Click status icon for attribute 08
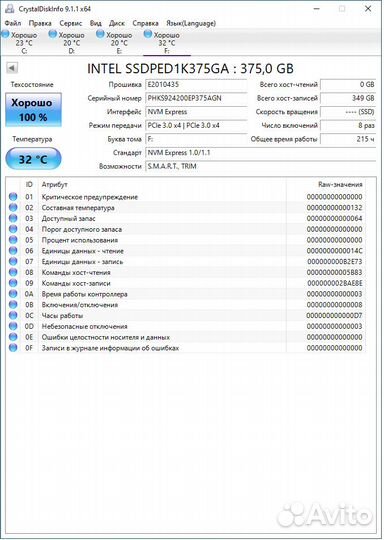 tap(13, 272)
